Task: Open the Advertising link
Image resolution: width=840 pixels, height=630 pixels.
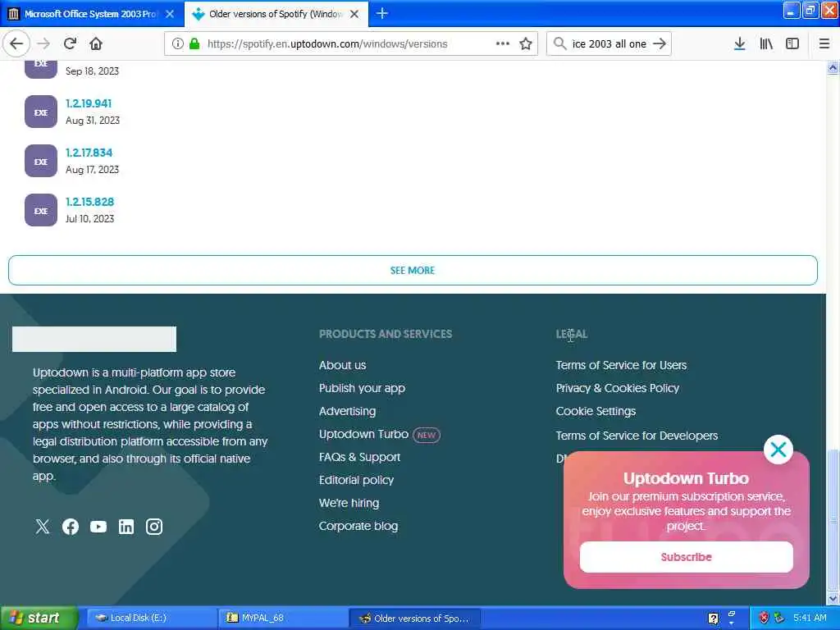Action: click(x=347, y=412)
